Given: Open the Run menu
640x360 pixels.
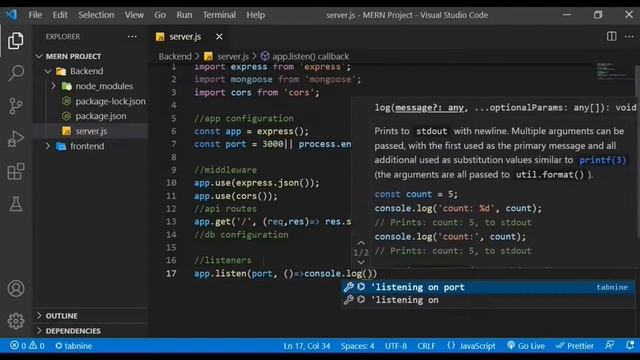Looking at the screenshot, I should (184, 15).
